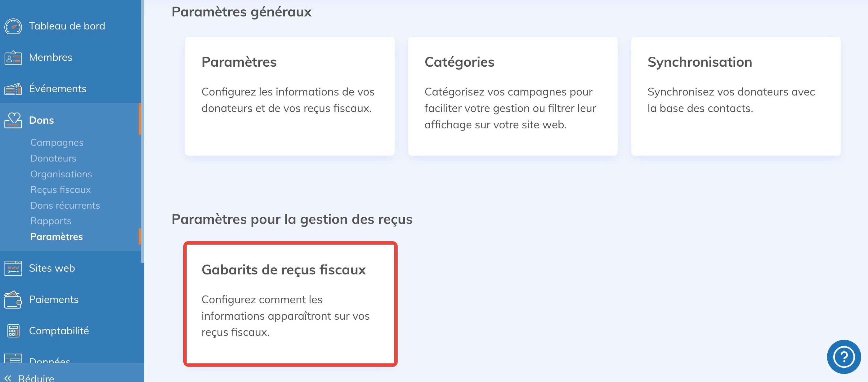Open Gabarits de reçus fiscaux card
The image size is (868, 382).
click(290, 304)
